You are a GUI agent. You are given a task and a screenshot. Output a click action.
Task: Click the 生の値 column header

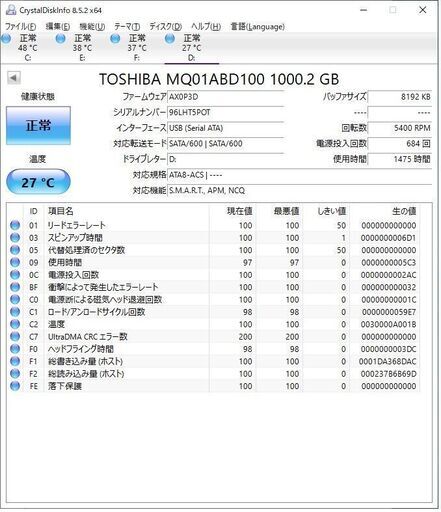coord(404,211)
